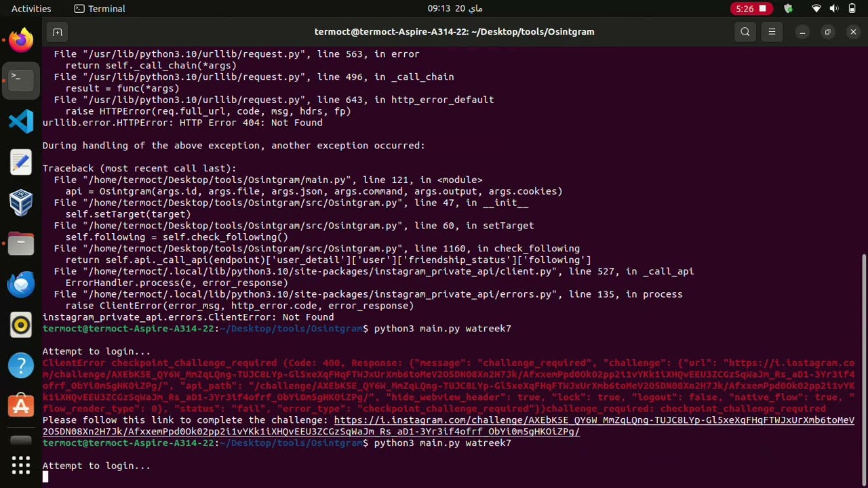Open Thunderbird mail from dock
The image size is (868, 488).
pos(21,284)
